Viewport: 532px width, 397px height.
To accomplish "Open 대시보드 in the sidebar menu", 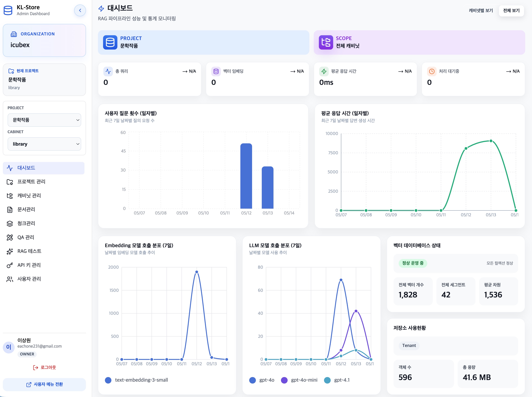I will (44, 168).
